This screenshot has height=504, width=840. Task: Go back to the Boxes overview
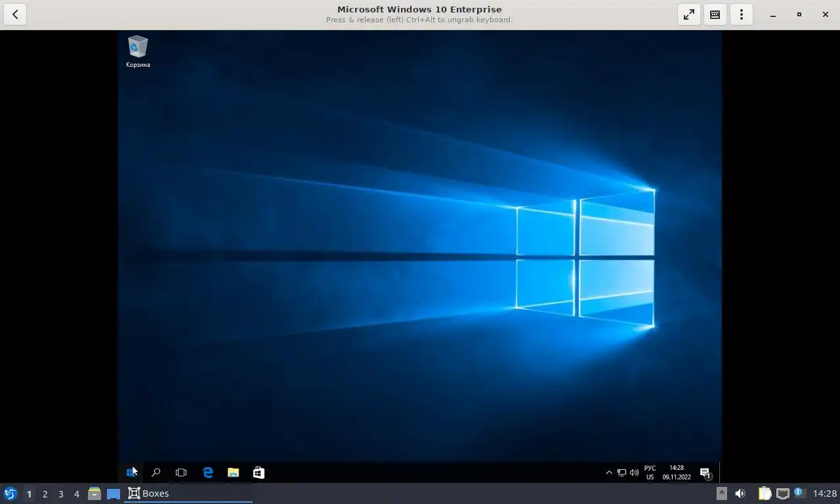[15, 14]
